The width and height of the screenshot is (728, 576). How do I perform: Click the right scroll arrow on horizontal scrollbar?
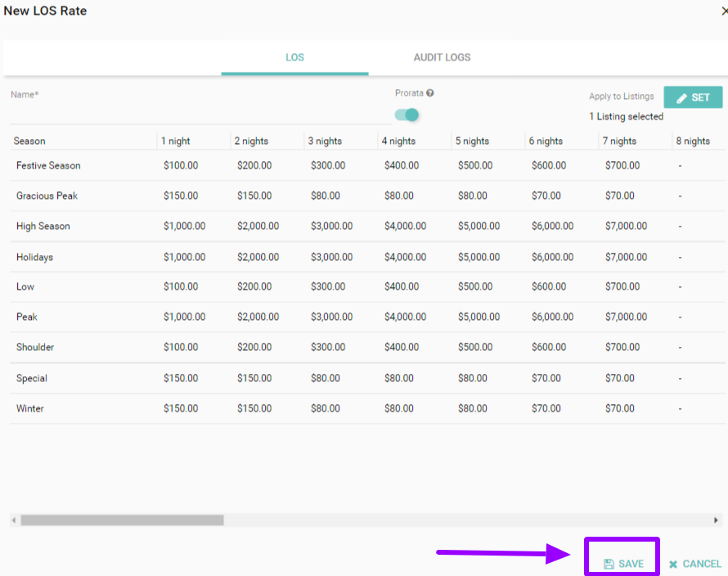tap(717, 520)
